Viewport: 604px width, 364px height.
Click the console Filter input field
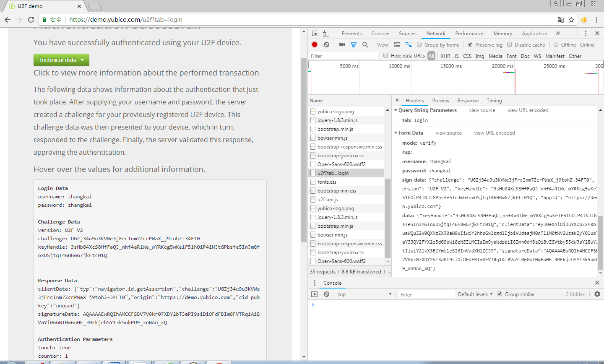pos(426,294)
